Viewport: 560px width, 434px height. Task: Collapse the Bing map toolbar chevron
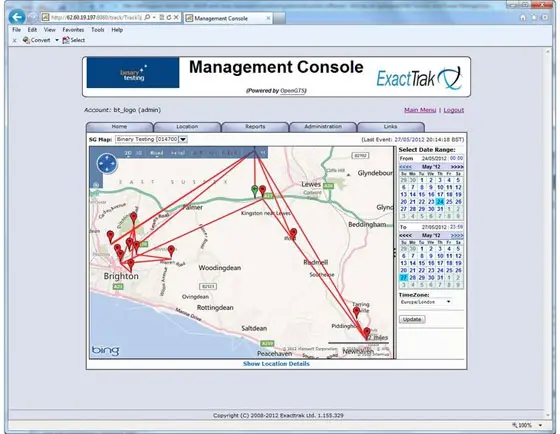[263, 153]
